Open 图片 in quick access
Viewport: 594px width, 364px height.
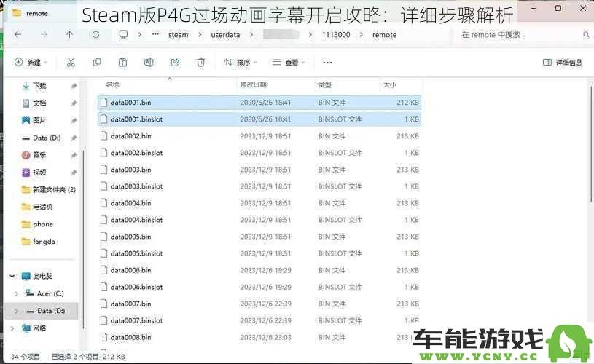[39, 121]
